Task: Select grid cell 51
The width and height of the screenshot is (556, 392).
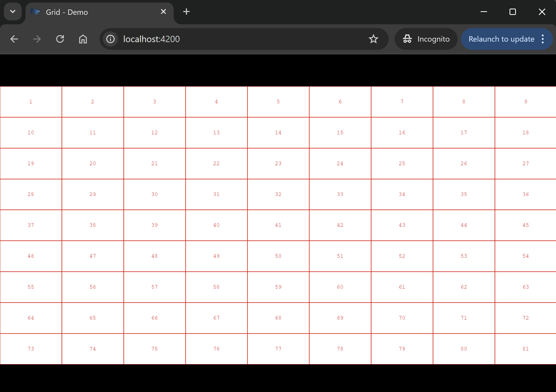Action: click(340, 256)
